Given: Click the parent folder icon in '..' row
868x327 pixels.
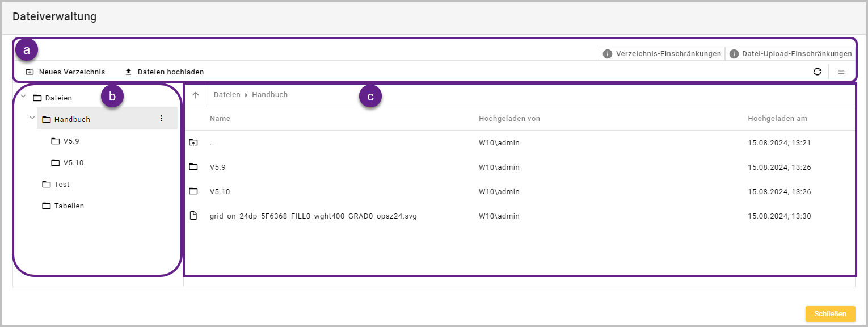Looking at the screenshot, I should [x=193, y=143].
